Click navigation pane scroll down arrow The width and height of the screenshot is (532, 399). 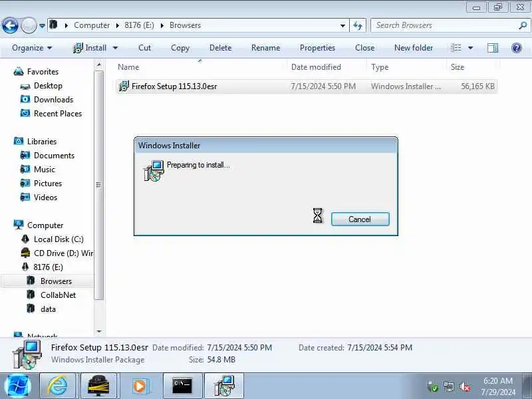coord(98,331)
